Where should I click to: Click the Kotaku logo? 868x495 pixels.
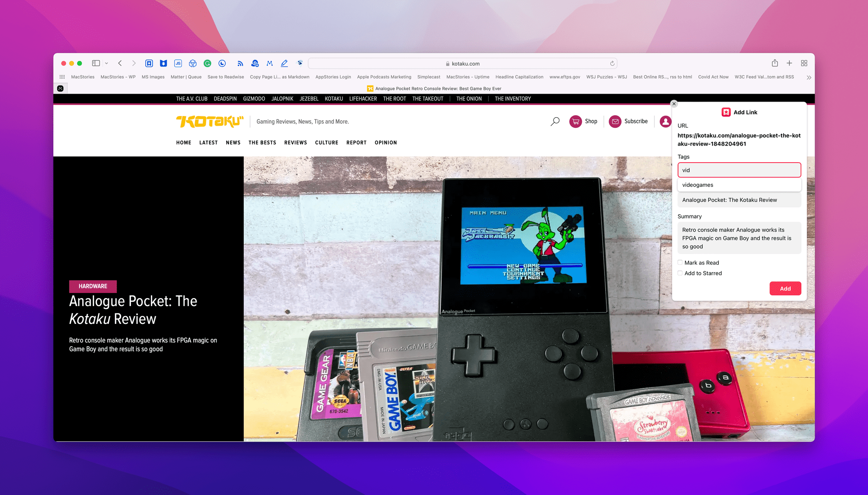pos(210,122)
